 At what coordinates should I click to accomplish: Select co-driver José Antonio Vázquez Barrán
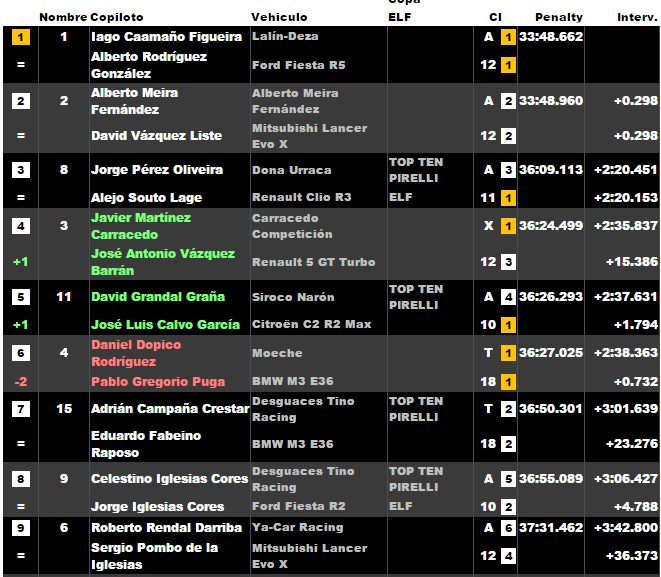tap(163, 262)
